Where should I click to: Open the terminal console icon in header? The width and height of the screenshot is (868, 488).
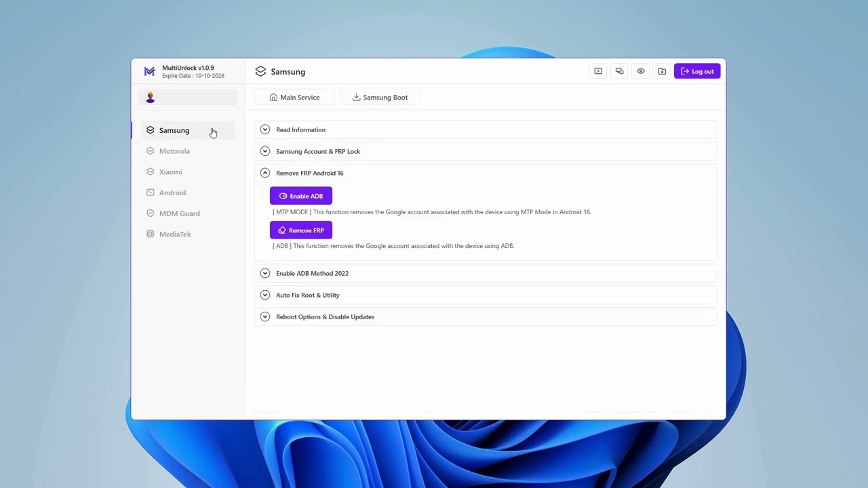coord(598,71)
